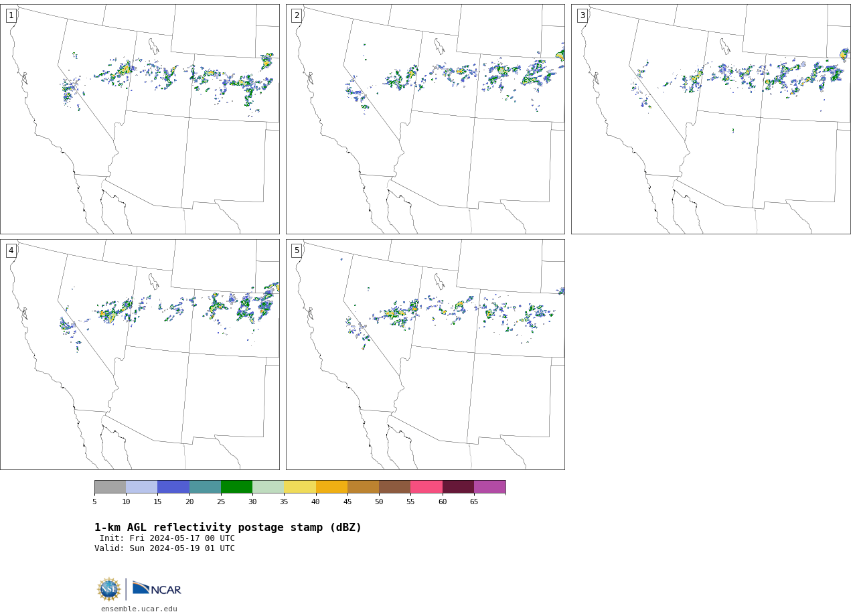Viewport: 857px width, 616px height.
Task: Click colorbar tick label 20
Action: [189, 502]
